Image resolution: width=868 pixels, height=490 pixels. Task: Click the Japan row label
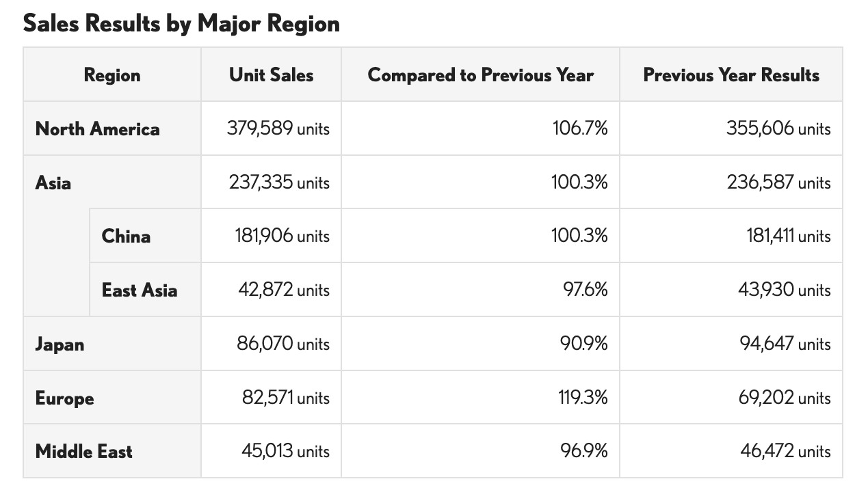point(60,344)
